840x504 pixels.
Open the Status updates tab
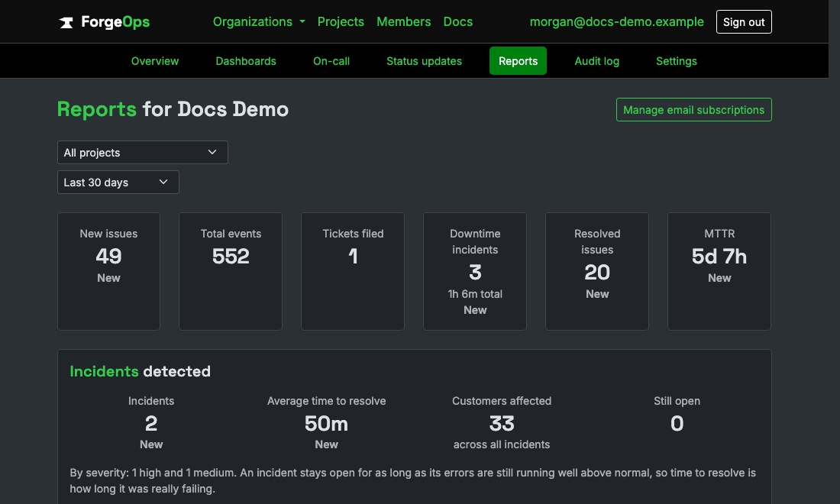425,61
